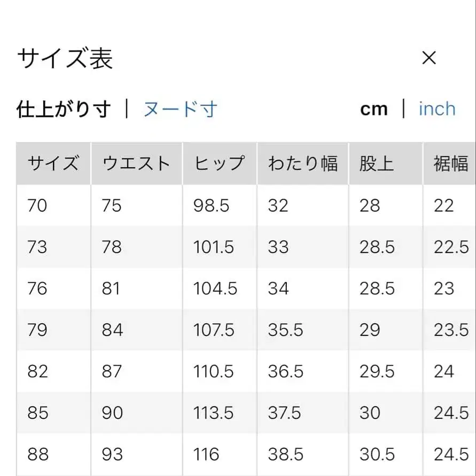
Task: Click the わたり幅 column header
Action: 302,163
